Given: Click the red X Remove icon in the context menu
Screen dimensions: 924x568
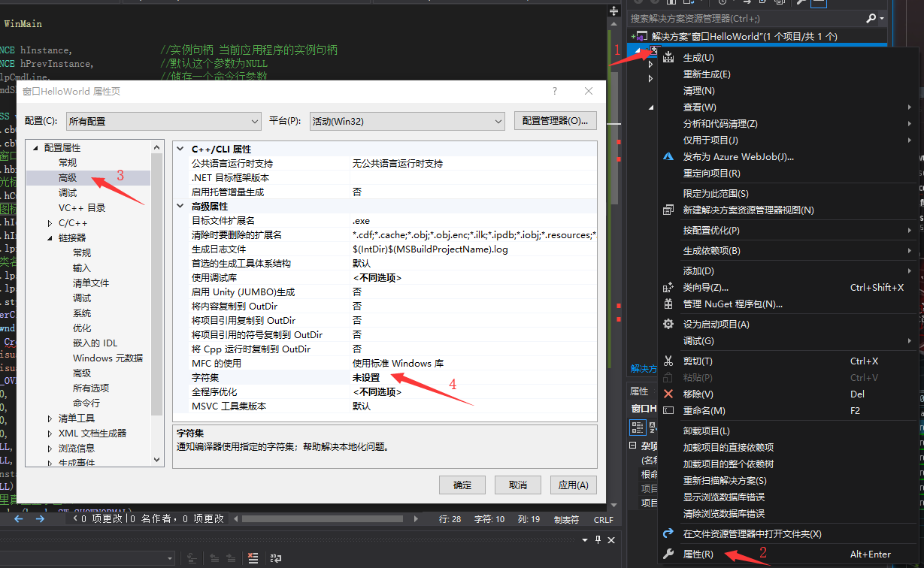Looking at the screenshot, I should 668,394.
